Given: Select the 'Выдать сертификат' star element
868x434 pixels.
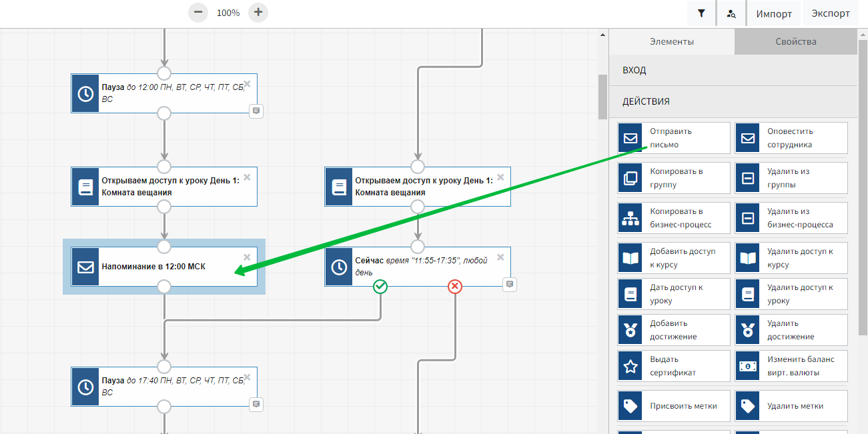Looking at the screenshot, I should pyautogui.click(x=674, y=366).
